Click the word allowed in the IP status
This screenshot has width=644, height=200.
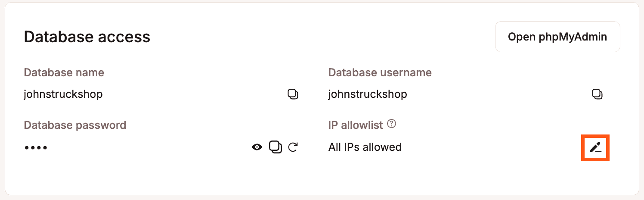pos(382,147)
